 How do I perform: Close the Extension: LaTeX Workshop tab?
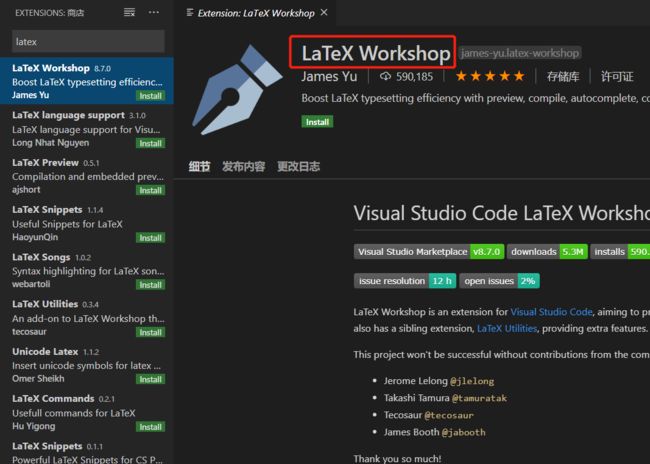[324, 13]
